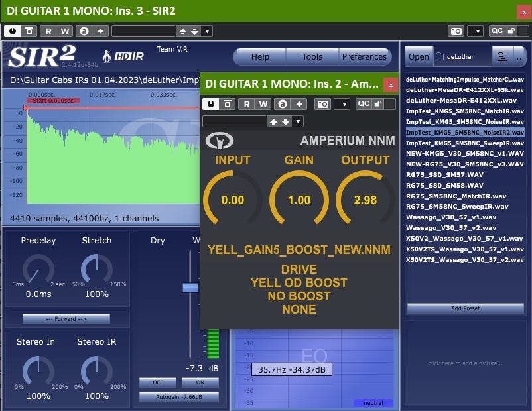Open SIR2 Tools menu
This screenshot has width=532, height=411.
pyautogui.click(x=312, y=56)
